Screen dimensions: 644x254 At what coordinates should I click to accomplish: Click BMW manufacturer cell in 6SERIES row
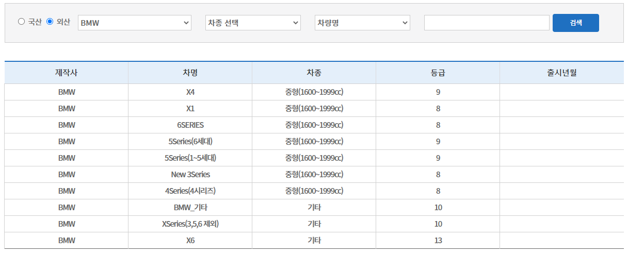[x=67, y=125]
